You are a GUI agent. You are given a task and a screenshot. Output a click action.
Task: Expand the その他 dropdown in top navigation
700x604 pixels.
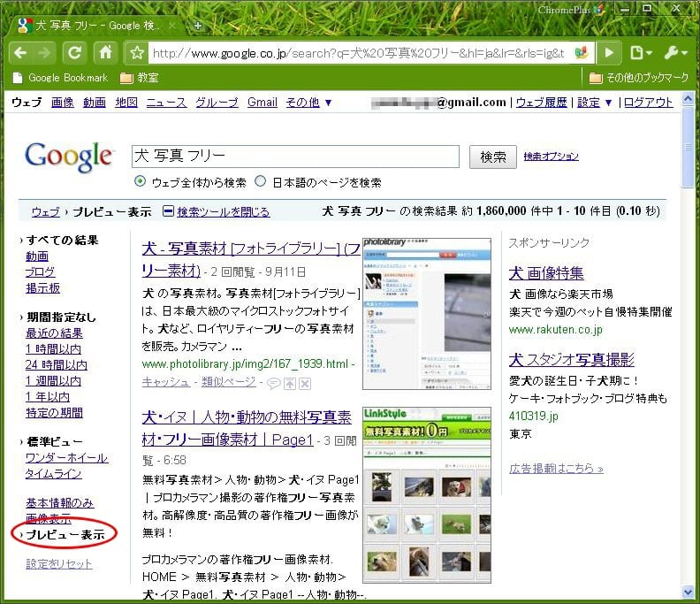[x=308, y=103]
